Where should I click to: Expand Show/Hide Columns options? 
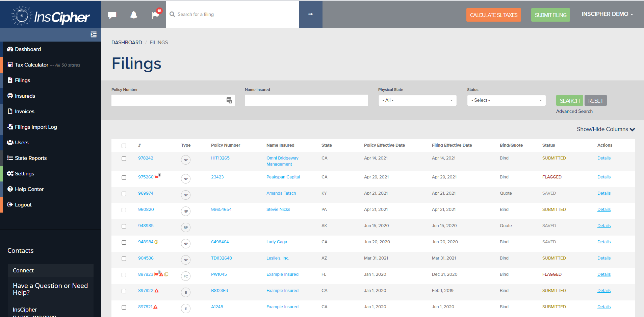click(x=606, y=129)
